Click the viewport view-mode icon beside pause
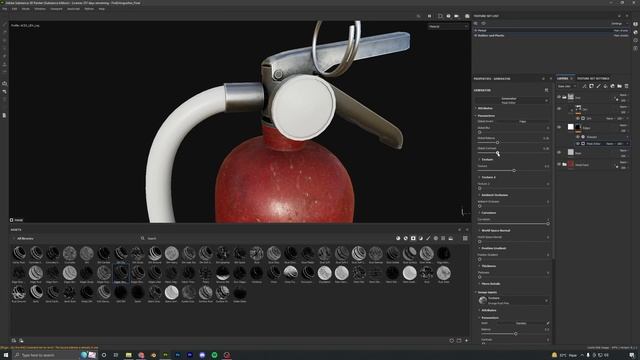This screenshot has height=360, width=640. (440, 16)
